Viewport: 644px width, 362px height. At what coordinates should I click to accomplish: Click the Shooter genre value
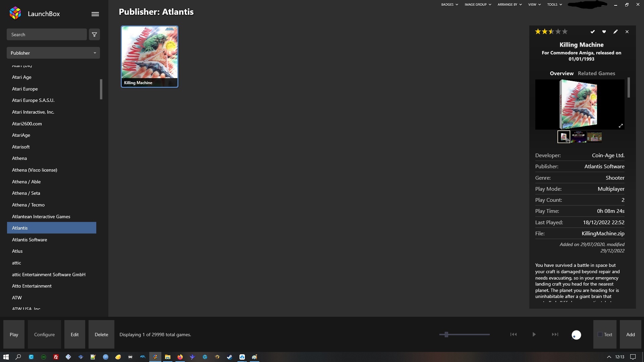615,178
